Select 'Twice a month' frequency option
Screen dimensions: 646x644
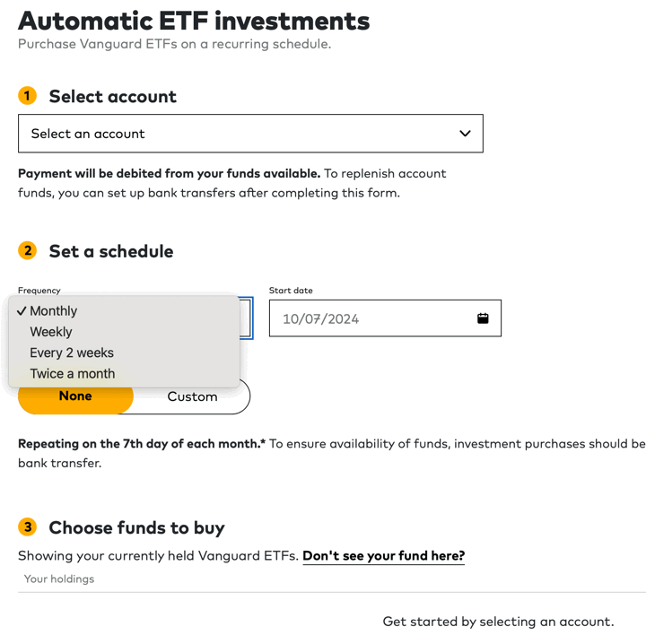click(73, 374)
